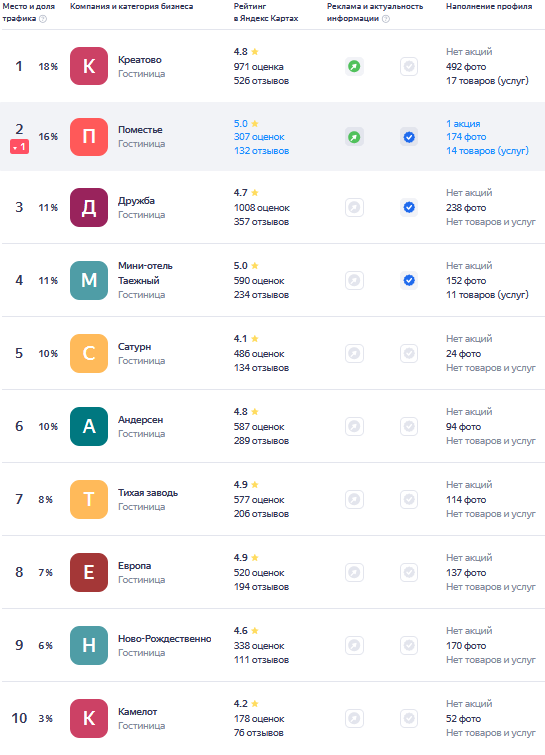Click the 5.0 rating link for Поместье
Image resolution: width=545 pixels, height=755 pixels.
click(x=246, y=124)
